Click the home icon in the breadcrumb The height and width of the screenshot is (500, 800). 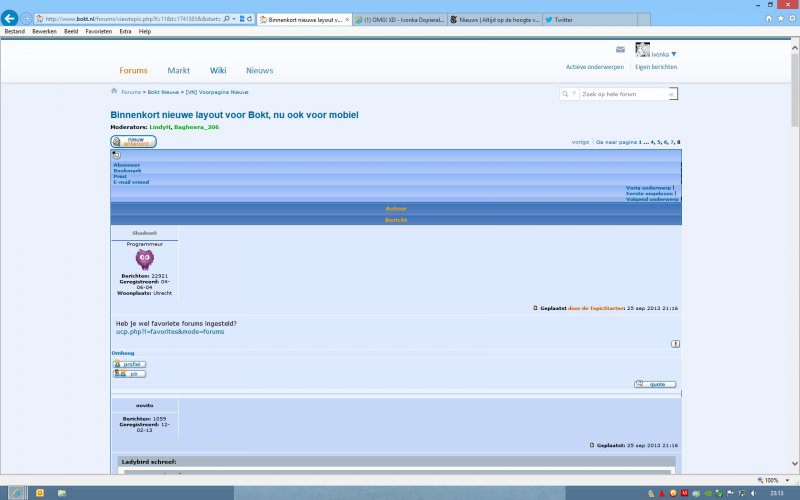click(114, 91)
